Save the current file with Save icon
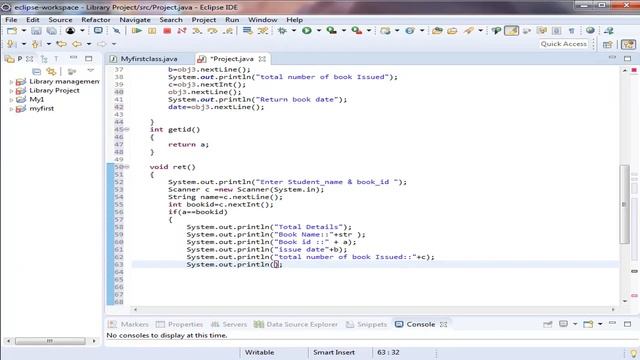The image size is (640, 360). click(36, 31)
